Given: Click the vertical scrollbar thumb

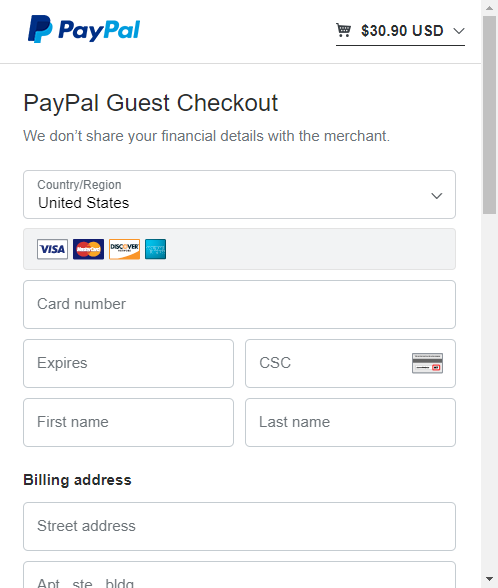Looking at the screenshot, I should [x=489, y=115].
